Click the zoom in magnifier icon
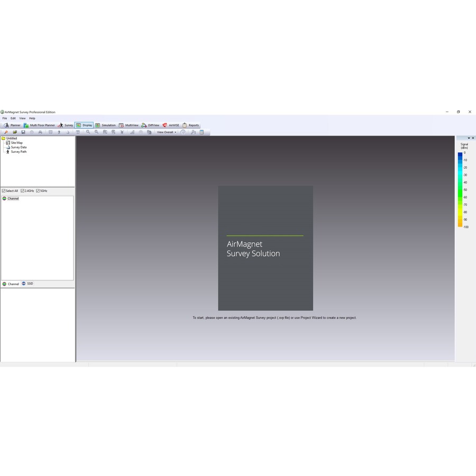 pyautogui.click(x=88, y=132)
